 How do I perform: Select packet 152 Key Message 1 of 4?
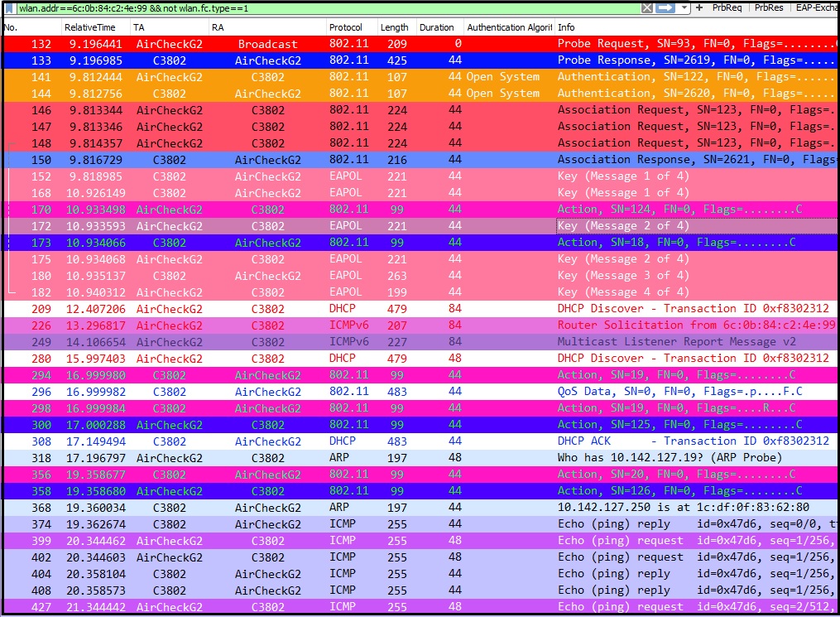click(420, 176)
